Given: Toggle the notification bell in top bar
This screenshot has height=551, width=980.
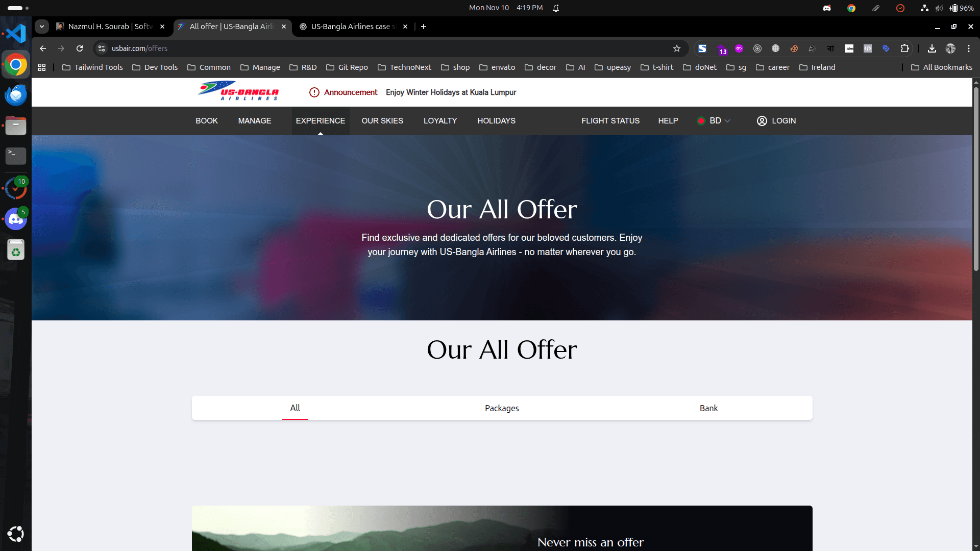Looking at the screenshot, I should coord(556,8).
